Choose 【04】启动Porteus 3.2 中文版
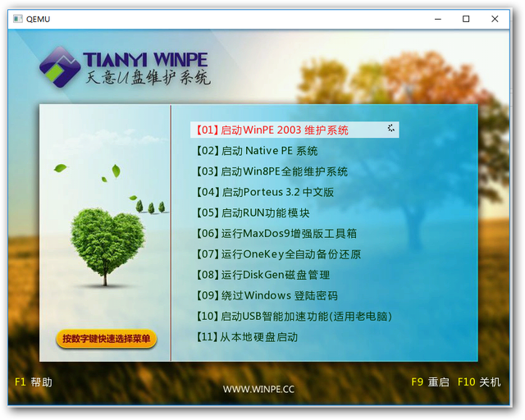 [265, 192]
